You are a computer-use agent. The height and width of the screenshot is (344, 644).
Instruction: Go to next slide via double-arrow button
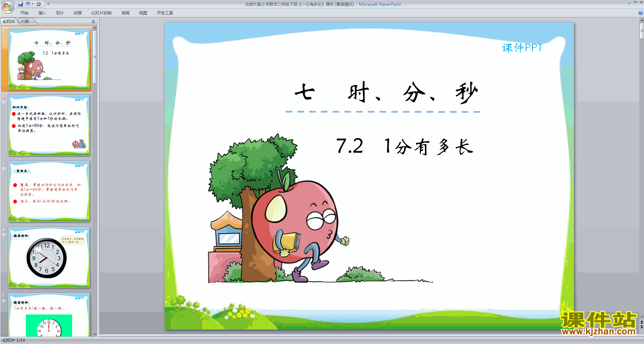(642, 327)
